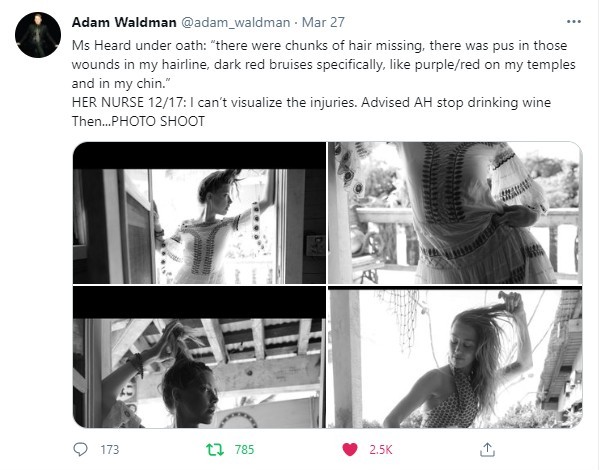Click the green retweet arrows icon
Image resolution: width=600 pixels, height=470 pixels.
[215, 449]
